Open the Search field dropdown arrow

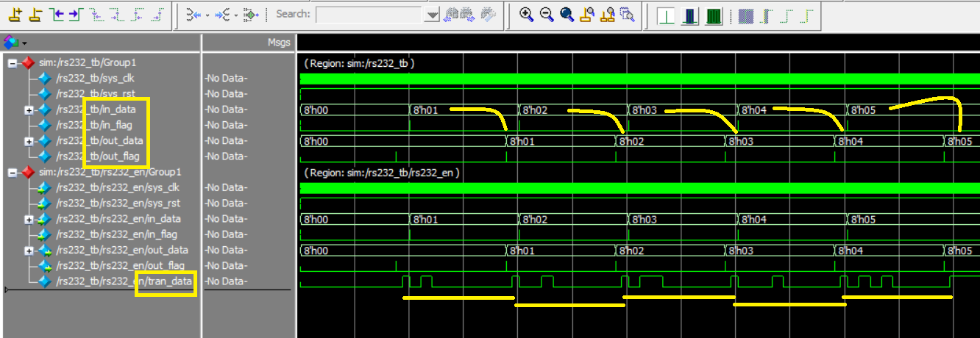pyautogui.click(x=432, y=15)
